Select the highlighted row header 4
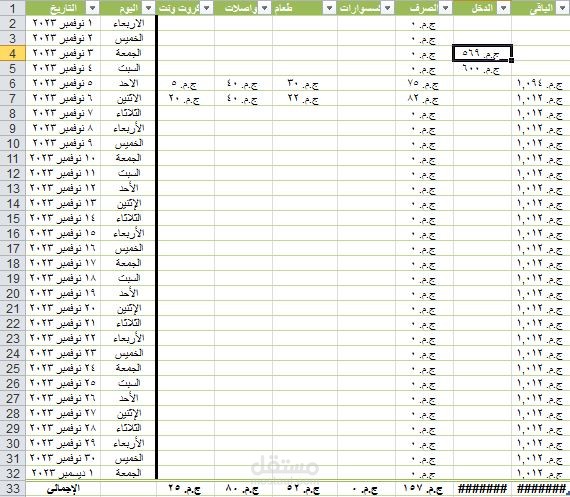Viewport: 570px width, 497px height. point(13,53)
